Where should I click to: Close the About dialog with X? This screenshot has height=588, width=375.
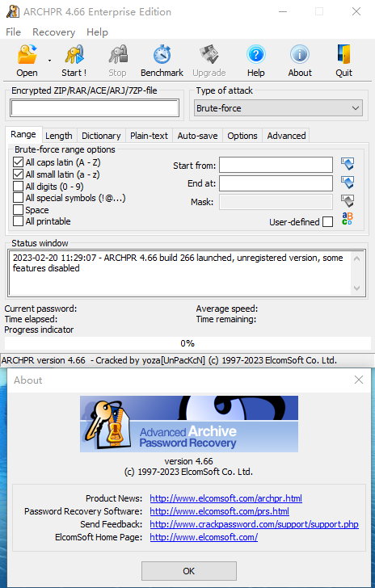359,380
